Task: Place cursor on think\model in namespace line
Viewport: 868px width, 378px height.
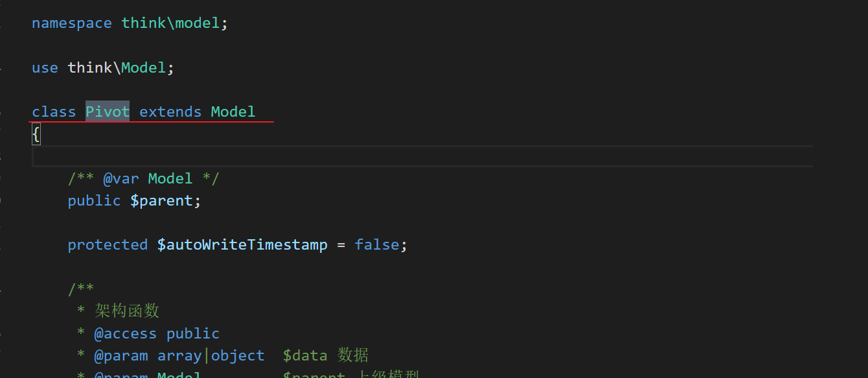Action: [x=171, y=23]
